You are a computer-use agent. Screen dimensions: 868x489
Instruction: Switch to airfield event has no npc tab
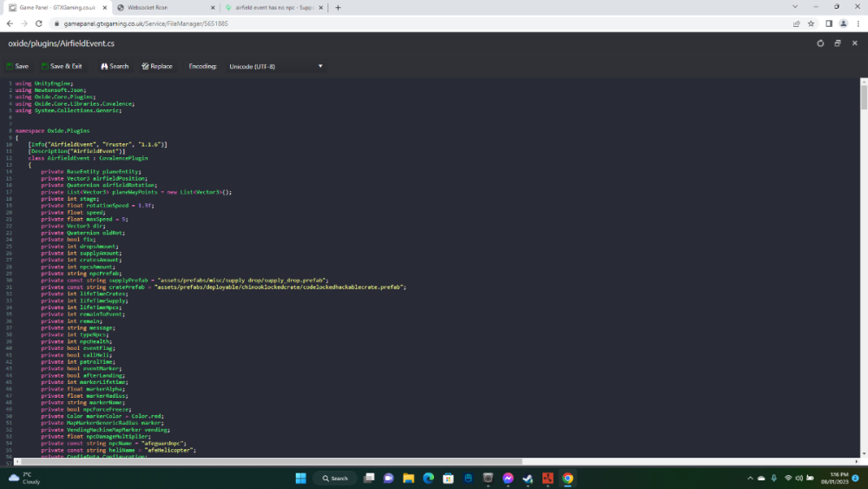(273, 8)
